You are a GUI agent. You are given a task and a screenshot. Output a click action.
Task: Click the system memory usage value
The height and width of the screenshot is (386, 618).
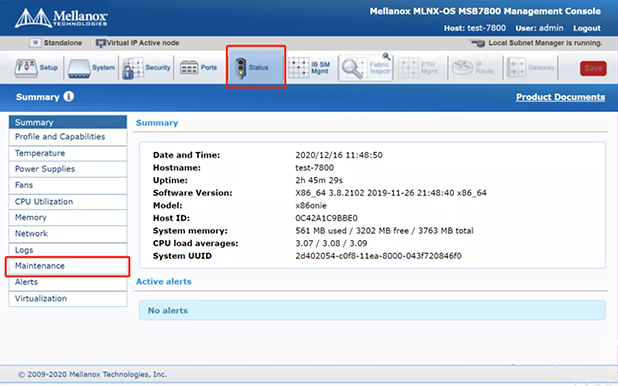(x=384, y=231)
